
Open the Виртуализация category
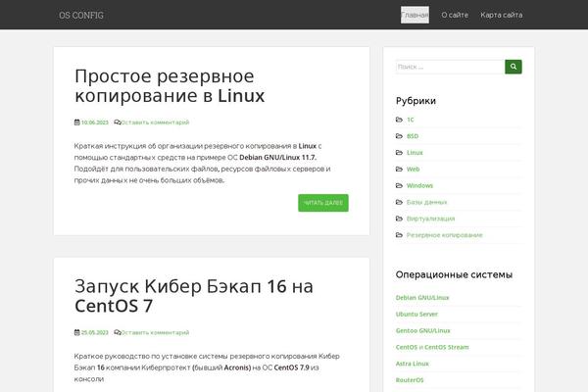(431, 219)
